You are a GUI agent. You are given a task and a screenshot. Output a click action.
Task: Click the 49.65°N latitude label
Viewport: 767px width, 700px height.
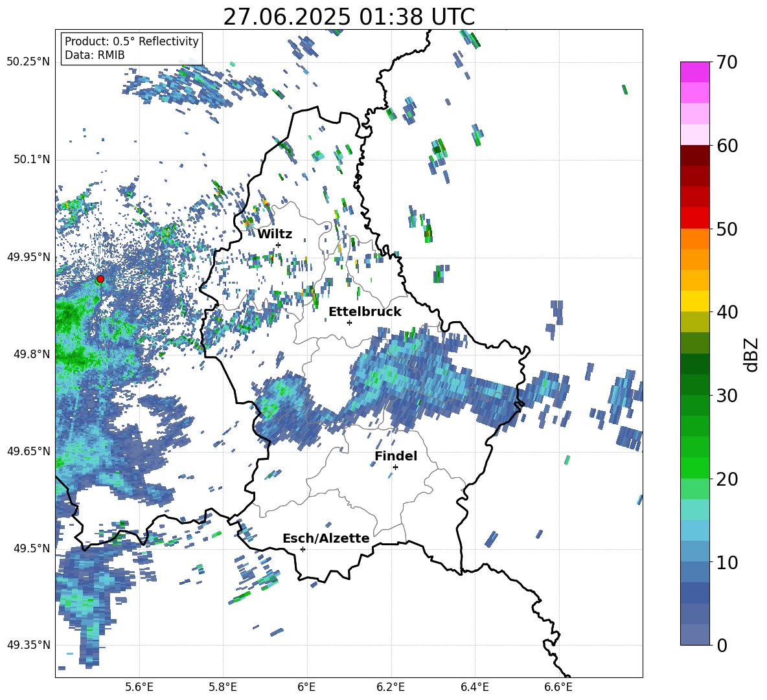point(29,451)
